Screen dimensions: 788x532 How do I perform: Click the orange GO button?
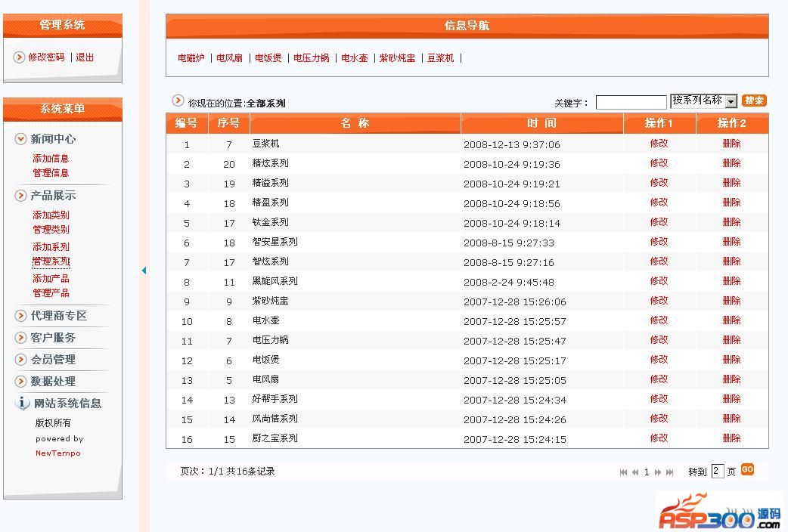(747, 469)
